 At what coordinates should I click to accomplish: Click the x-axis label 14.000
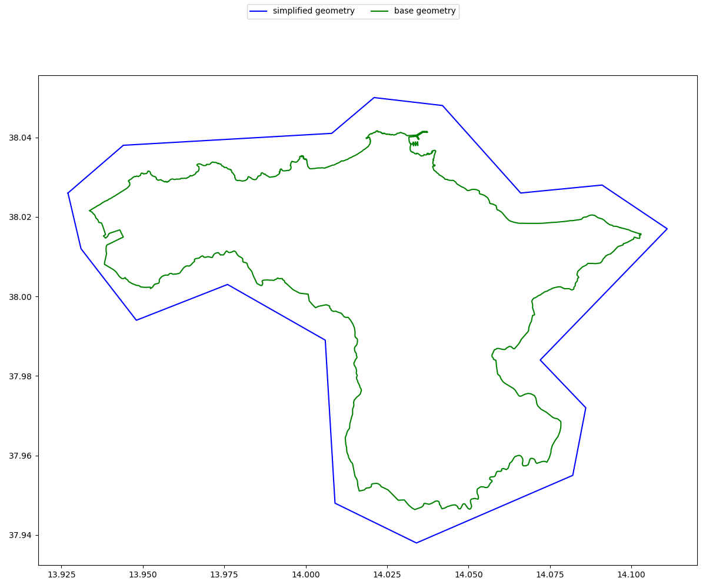tap(306, 574)
